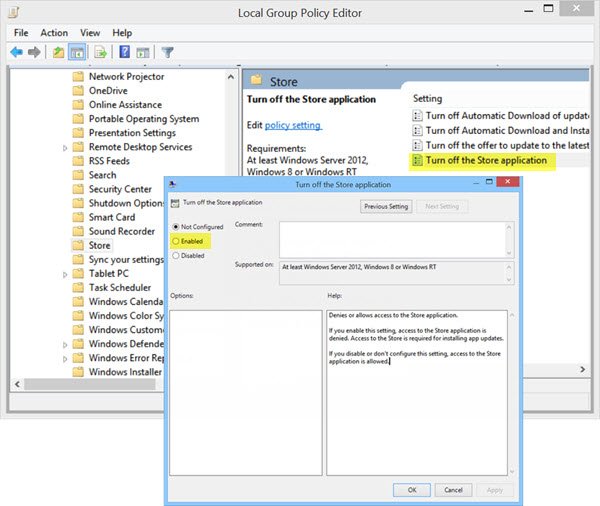
Task: Click the Smart Card folder icon
Action: (78, 217)
